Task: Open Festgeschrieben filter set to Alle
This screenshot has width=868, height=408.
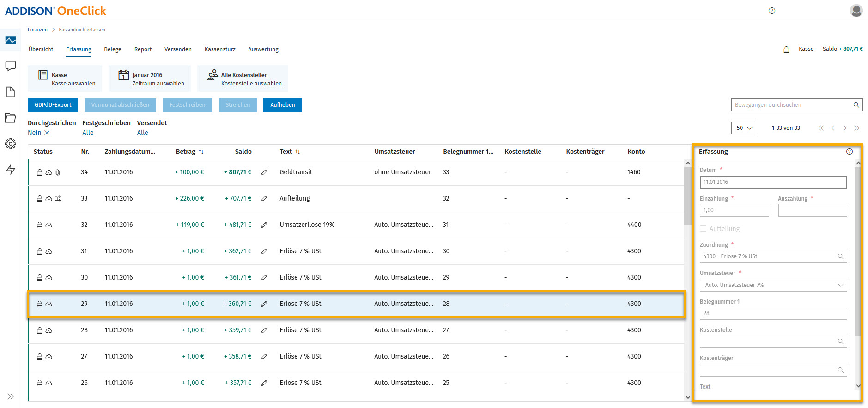Action: pos(88,133)
